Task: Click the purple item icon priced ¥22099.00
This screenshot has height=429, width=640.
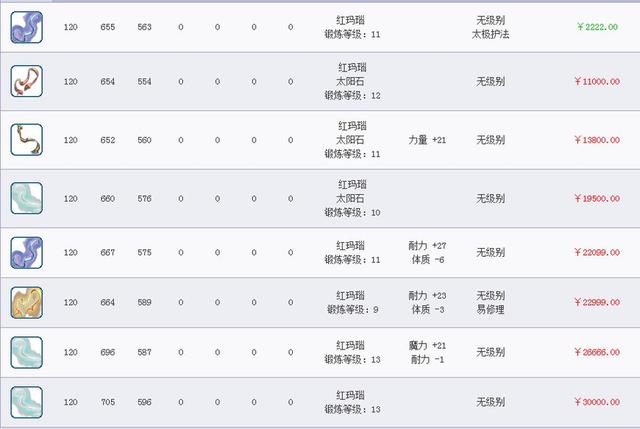Action: [x=26, y=252]
